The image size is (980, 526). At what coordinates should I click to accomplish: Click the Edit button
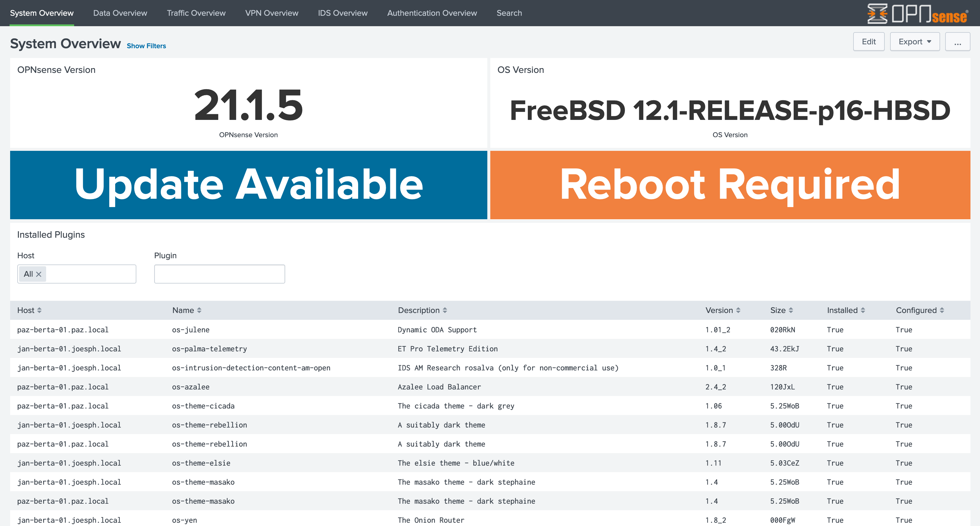(869, 42)
